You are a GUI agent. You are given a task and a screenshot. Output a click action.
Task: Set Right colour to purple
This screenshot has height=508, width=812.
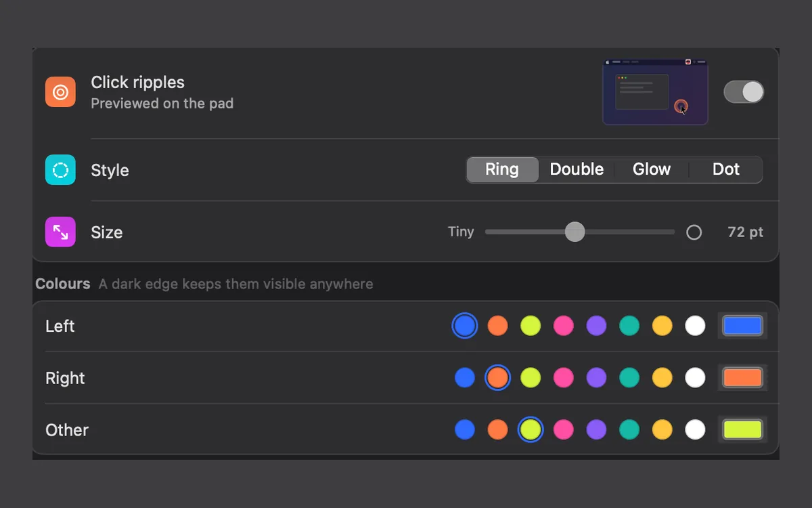click(x=596, y=377)
